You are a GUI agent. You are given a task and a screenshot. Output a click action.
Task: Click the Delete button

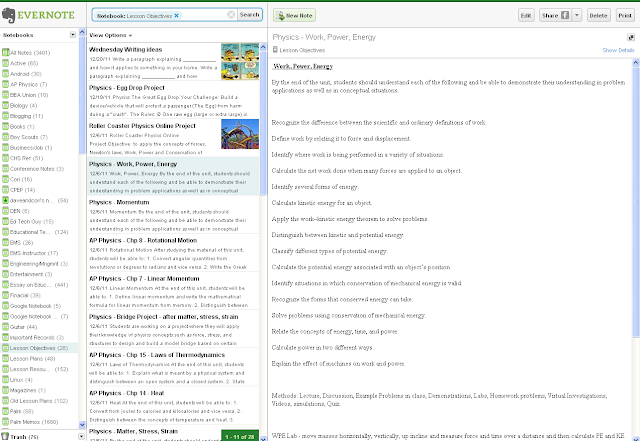point(598,16)
